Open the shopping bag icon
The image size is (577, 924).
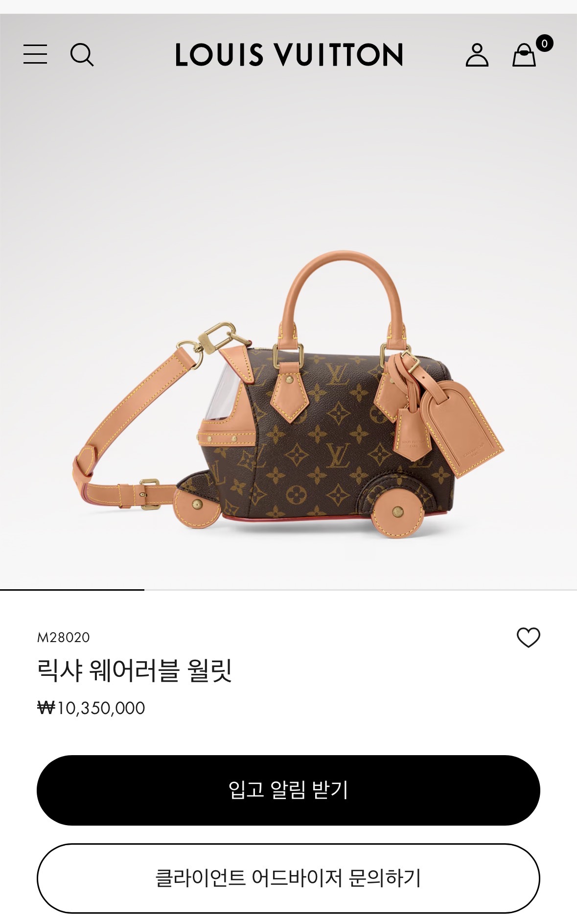[524, 55]
